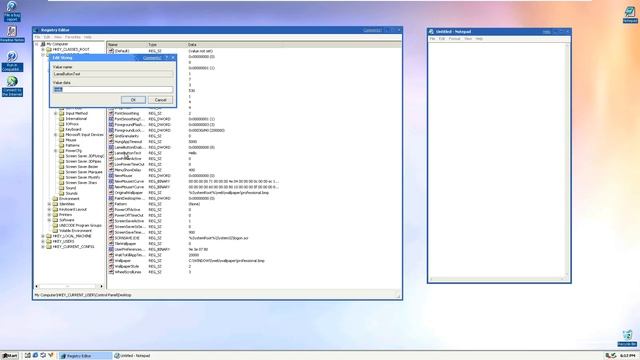Expand the Microsoft Input Devices key
Viewport: 640px width, 360px height.
pyautogui.click(x=56, y=135)
